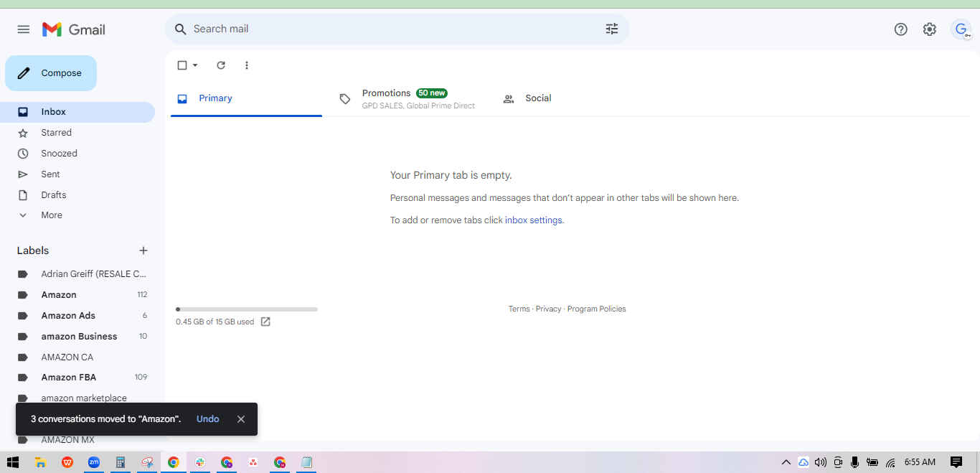Viewport: 980px width, 473px height.
Task: Switch to the Primary tab
Action: pyautogui.click(x=246, y=98)
